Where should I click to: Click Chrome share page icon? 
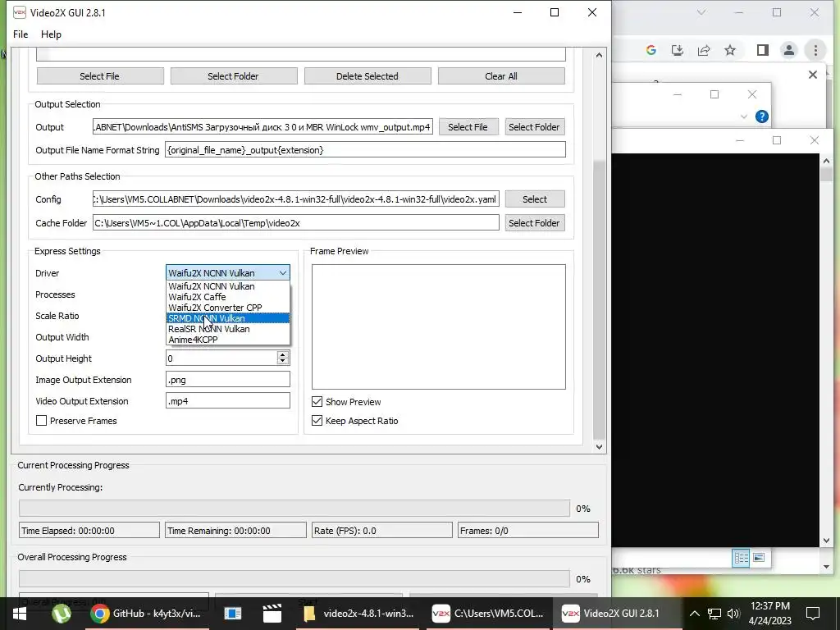pos(703,50)
